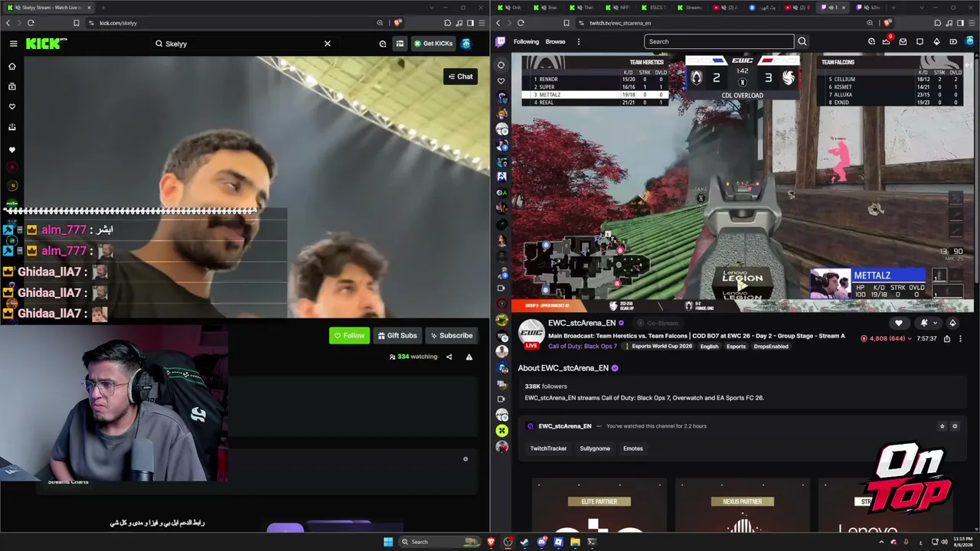
Task: Toggle follow heart on EWC_stcArena_EN
Action: click(x=898, y=323)
